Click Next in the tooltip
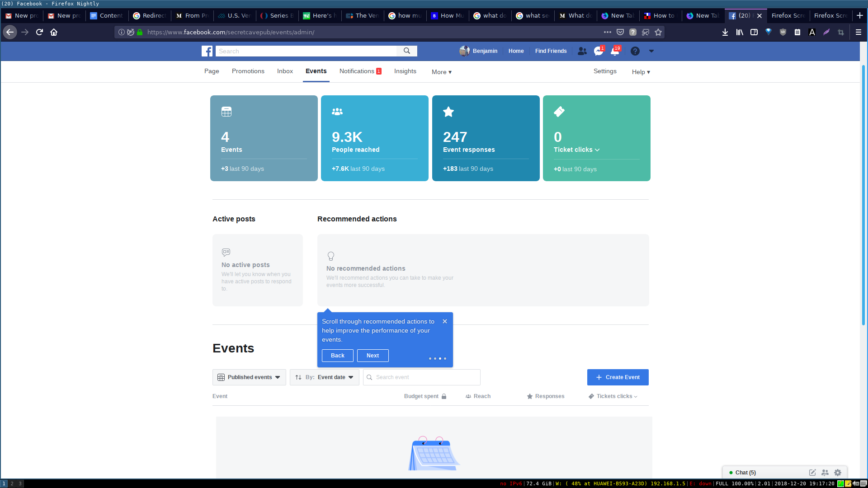 pyautogui.click(x=373, y=356)
